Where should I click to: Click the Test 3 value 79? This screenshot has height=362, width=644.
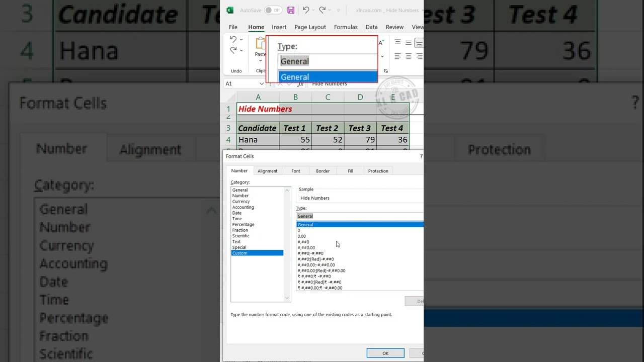(360, 140)
